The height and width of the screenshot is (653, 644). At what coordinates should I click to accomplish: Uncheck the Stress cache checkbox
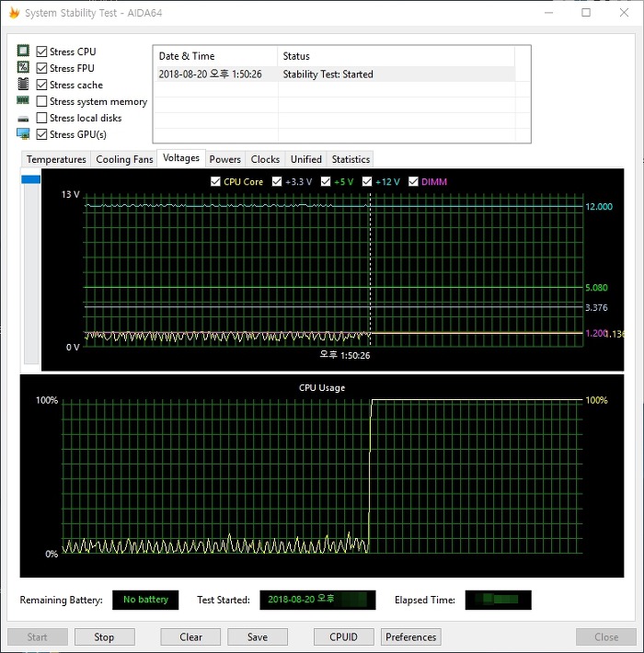(x=41, y=85)
